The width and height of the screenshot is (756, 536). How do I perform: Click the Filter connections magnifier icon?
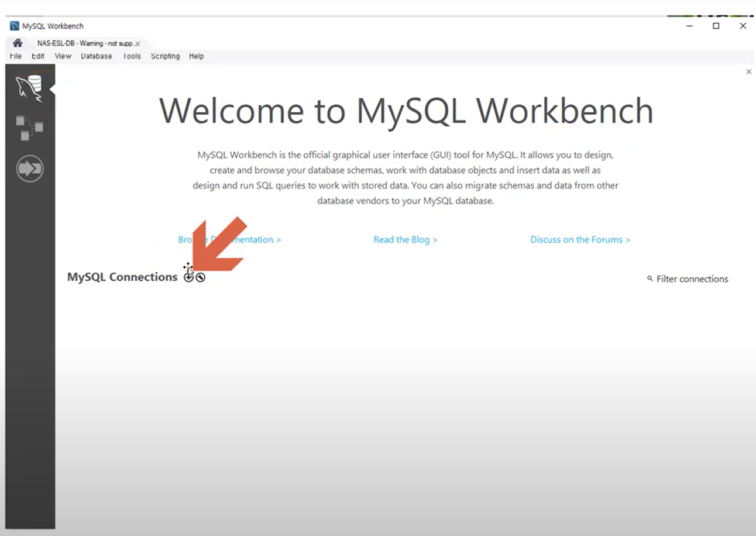coord(650,279)
